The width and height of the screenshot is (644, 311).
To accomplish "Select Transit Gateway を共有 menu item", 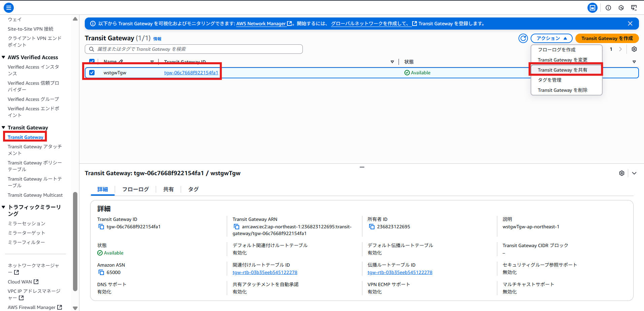I will pos(567,70).
